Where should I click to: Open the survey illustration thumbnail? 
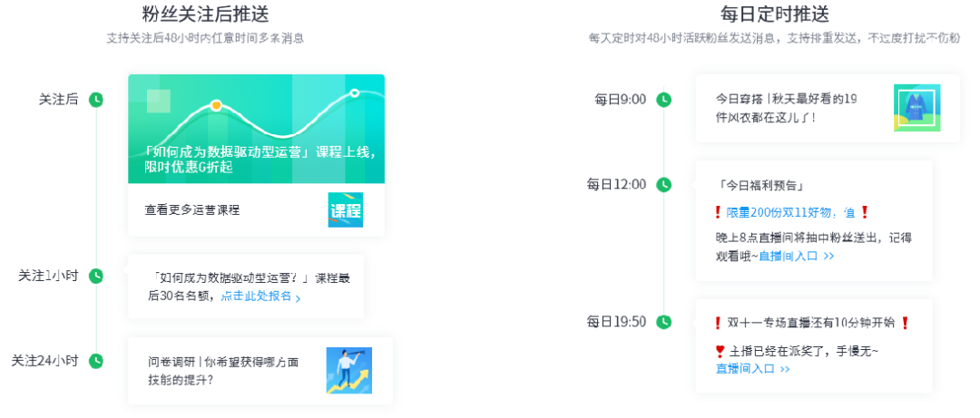coord(349,370)
